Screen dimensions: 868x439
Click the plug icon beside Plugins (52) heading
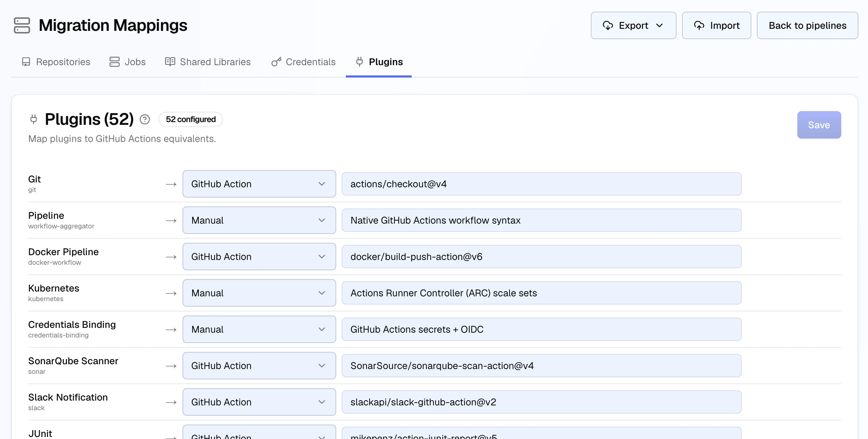[34, 119]
